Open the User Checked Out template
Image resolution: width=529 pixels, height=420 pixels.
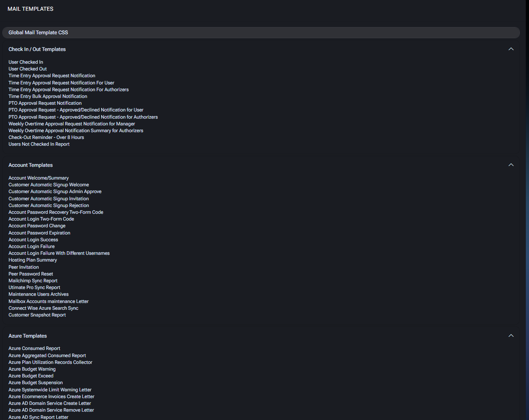tap(27, 69)
